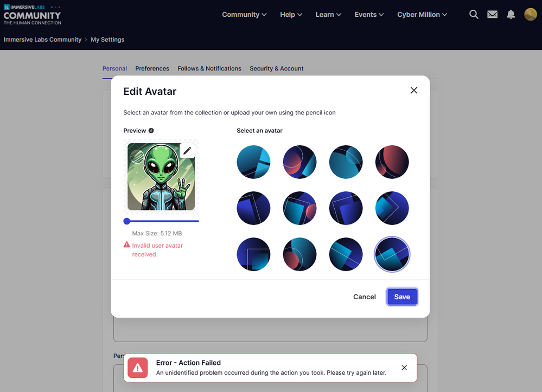Expand the Community dropdown menu
This screenshot has height=392, width=542.
click(244, 15)
